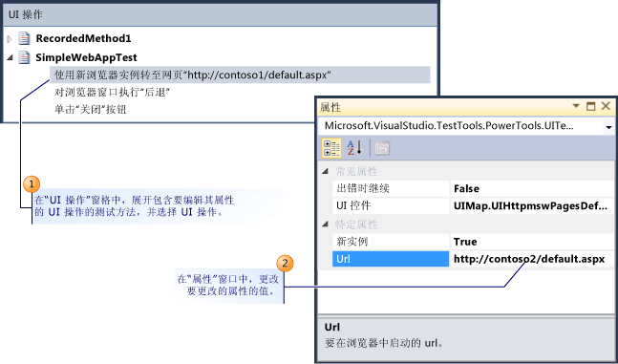This screenshot has height=364, width=618.
Task: Click the False value of 出错时继续
Action: click(532, 188)
